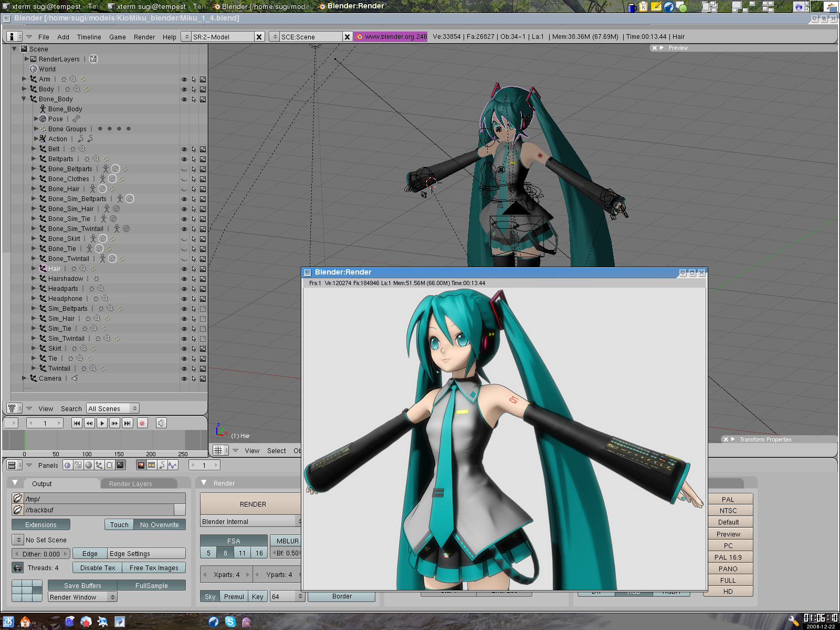Toggle visibility eye for Camera object
840x630 pixels.
tap(184, 379)
